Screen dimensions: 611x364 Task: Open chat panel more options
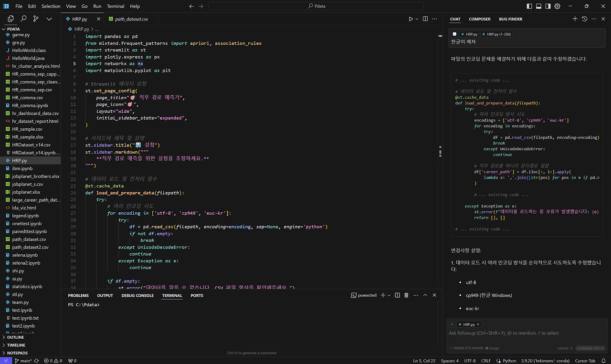click(x=594, y=19)
